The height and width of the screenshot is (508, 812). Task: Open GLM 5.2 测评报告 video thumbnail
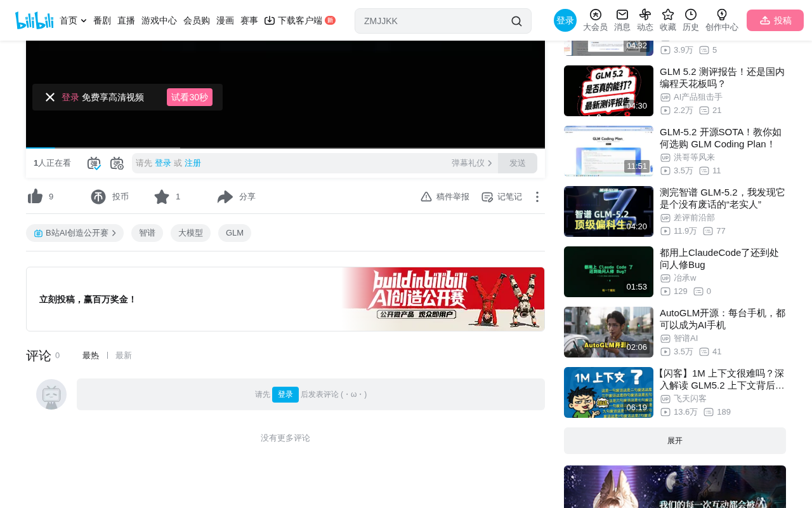click(x=608, y=91)
